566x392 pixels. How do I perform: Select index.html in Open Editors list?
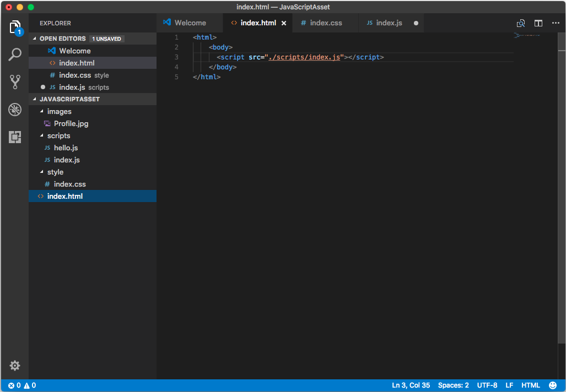[93, 63]
